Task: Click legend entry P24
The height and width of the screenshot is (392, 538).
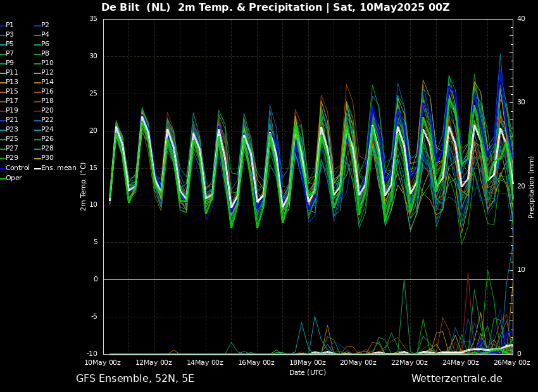Action: pyautogui.click(x=44, y=129)
